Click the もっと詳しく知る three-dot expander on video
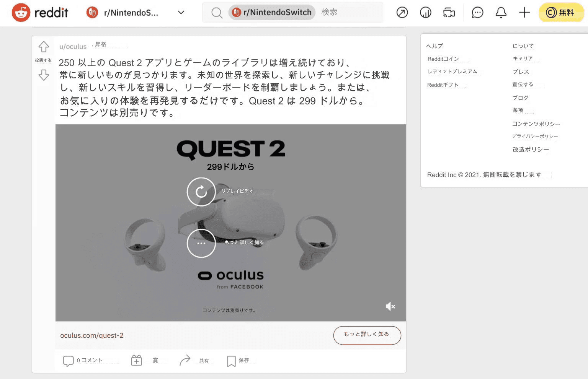Viewport: 588px width, 379px height. (x=201, y=243)
